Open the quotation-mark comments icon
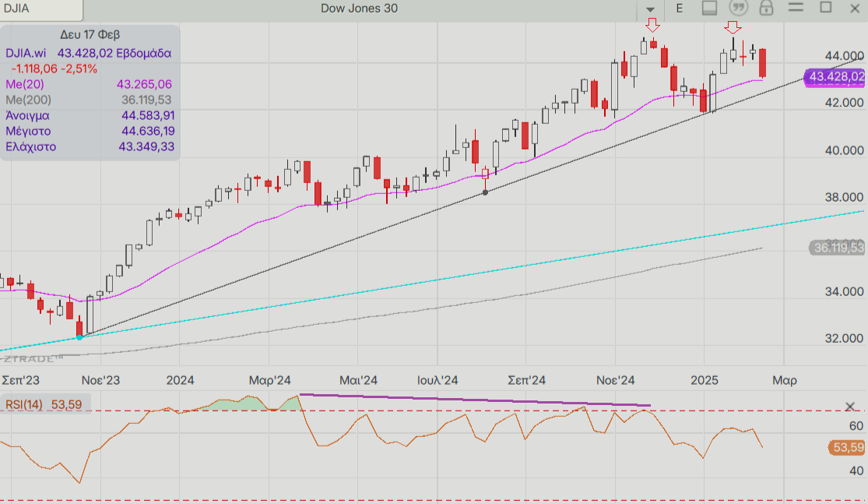868x504 pixels. (738, 8)
